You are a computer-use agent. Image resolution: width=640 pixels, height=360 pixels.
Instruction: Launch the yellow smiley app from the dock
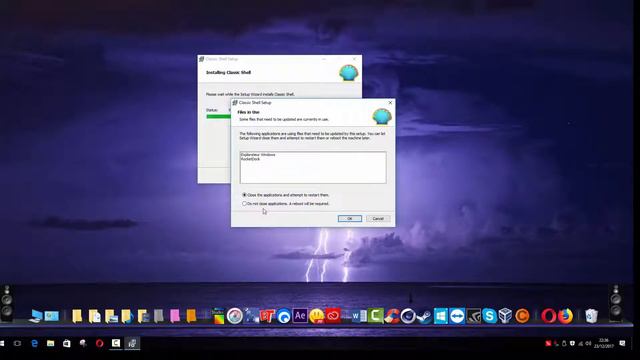pos(317,316)
